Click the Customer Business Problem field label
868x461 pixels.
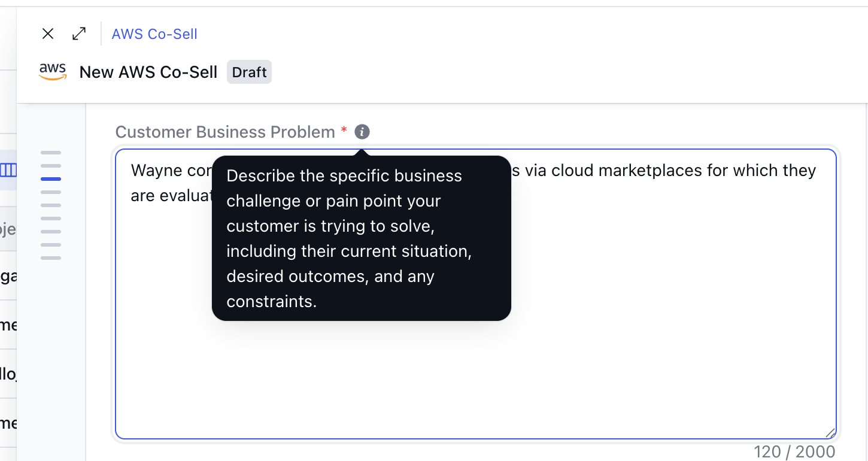(225, 132)
